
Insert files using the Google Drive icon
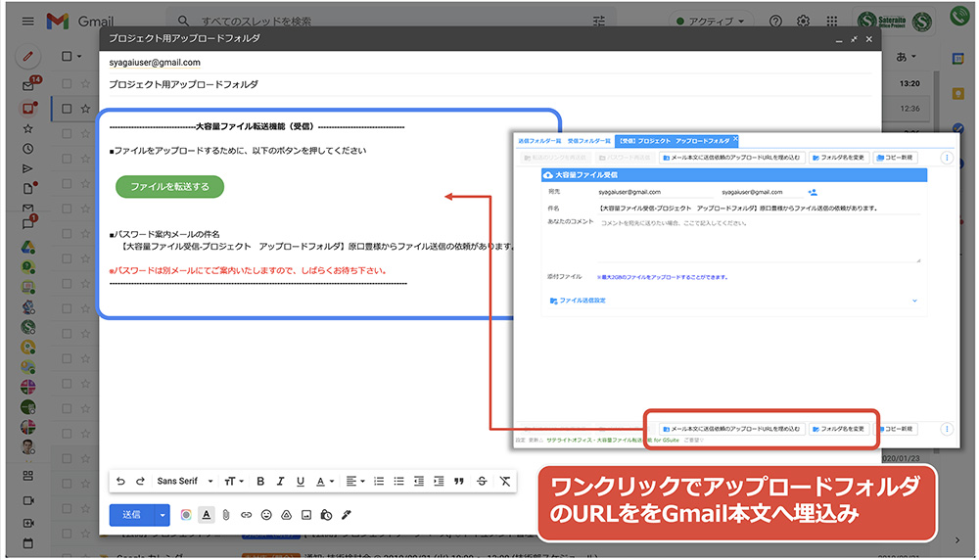tap(287, 515)
